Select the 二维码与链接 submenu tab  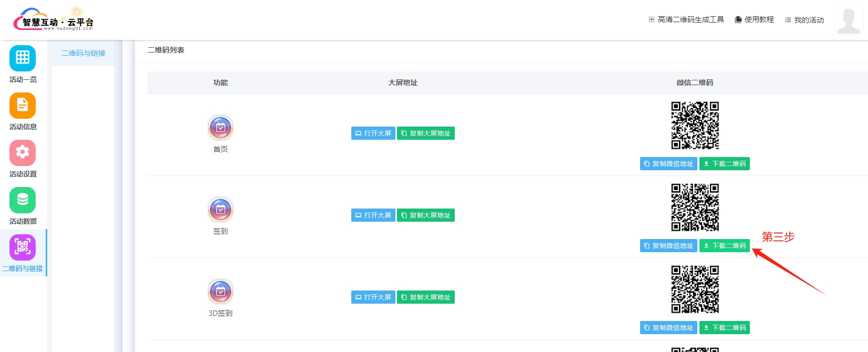83,53
